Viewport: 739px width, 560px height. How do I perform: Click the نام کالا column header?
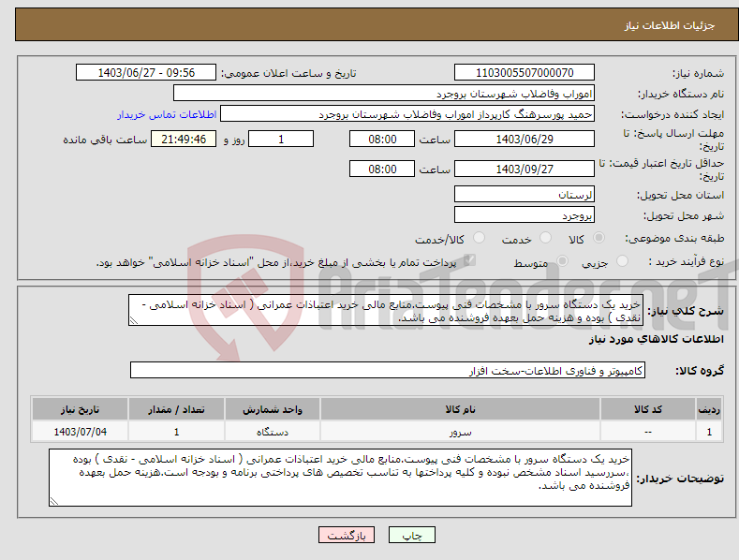460,409
